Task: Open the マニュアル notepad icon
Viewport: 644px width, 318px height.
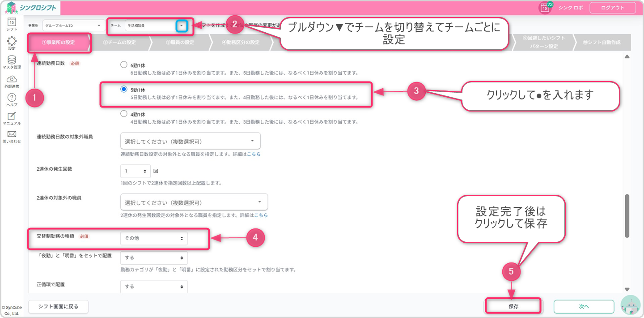Action: pos(12,117)
